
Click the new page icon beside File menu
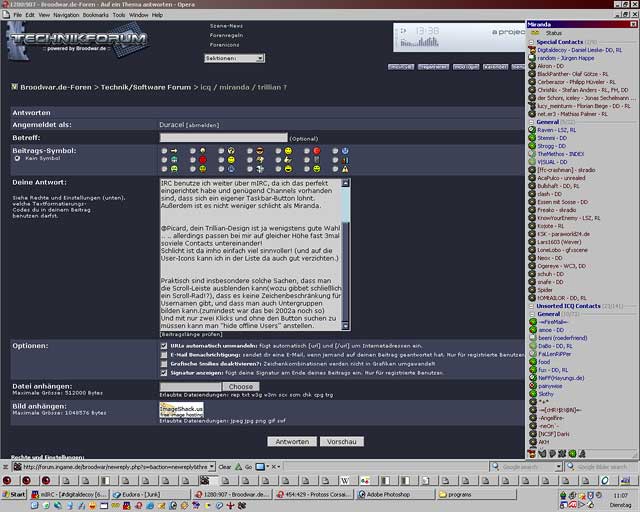tap(6, 15)
